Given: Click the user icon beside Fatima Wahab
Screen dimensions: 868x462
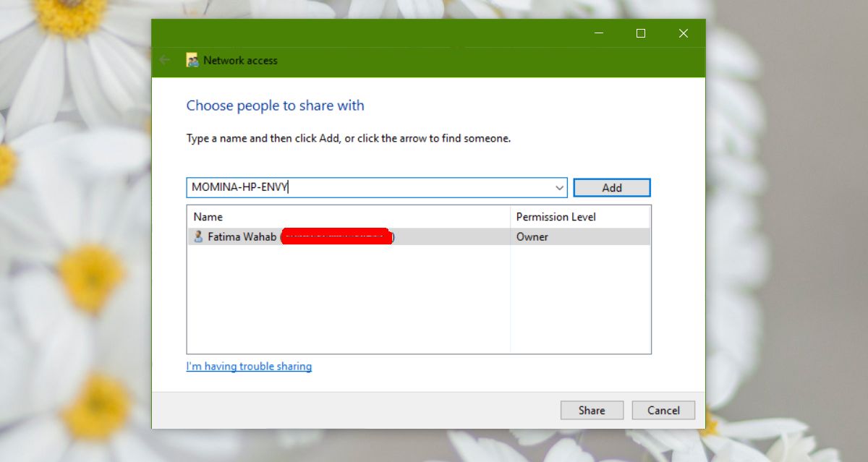Looking at the screenshot, I should pos(198,236).
